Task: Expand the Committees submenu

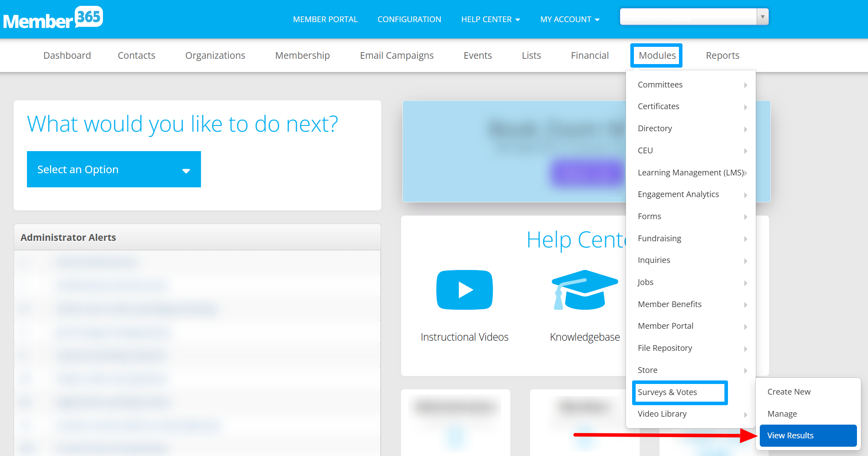Action: pyautogui.click(x=691, y=84)
